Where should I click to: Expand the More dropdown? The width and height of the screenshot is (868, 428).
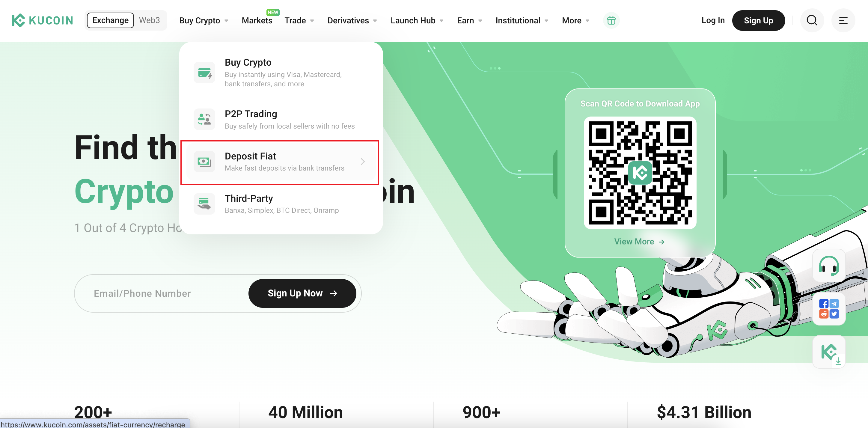(x=575, y=21)
